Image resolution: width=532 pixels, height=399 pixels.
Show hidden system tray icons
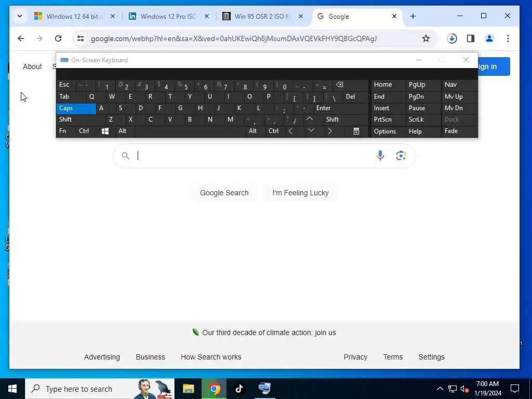[x=440, y=389]
